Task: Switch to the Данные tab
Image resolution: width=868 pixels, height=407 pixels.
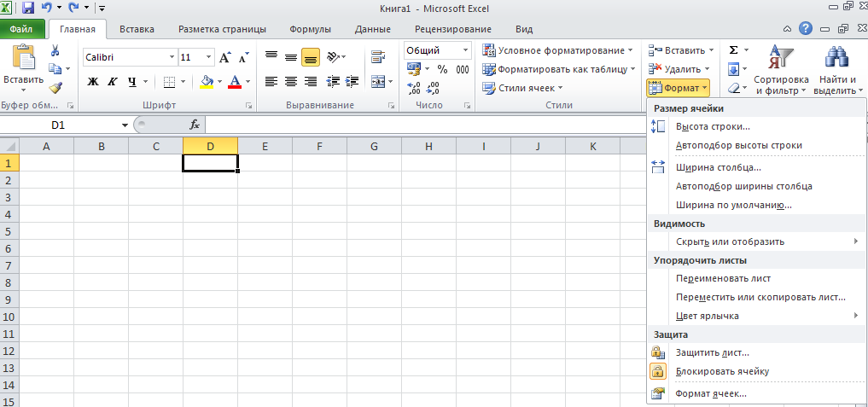Action: click(373, 29)
